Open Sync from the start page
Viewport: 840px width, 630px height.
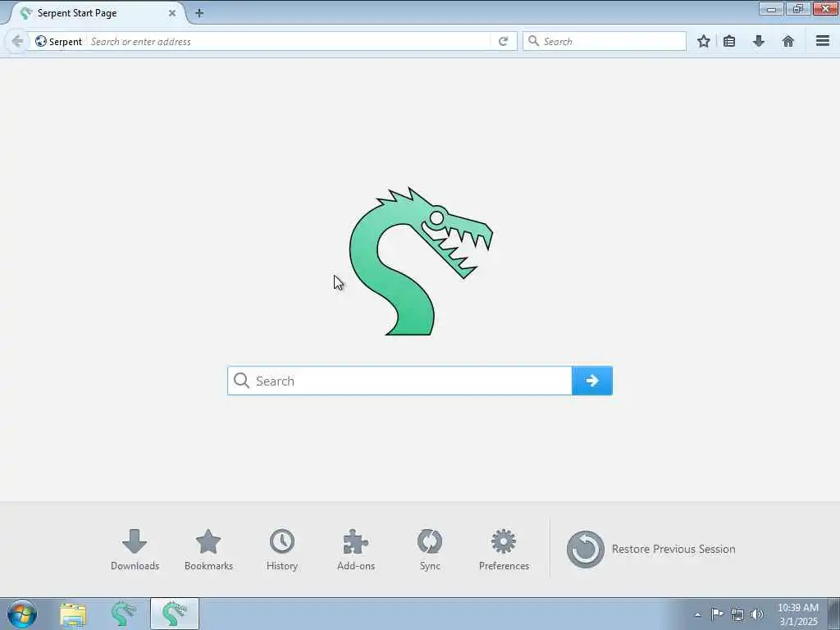coord(430,550)
